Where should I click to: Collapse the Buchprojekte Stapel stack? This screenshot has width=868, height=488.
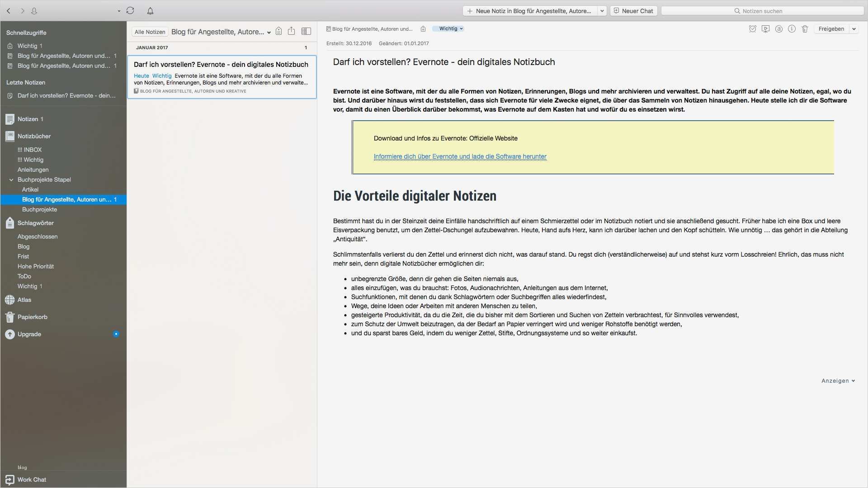point(11,180)
